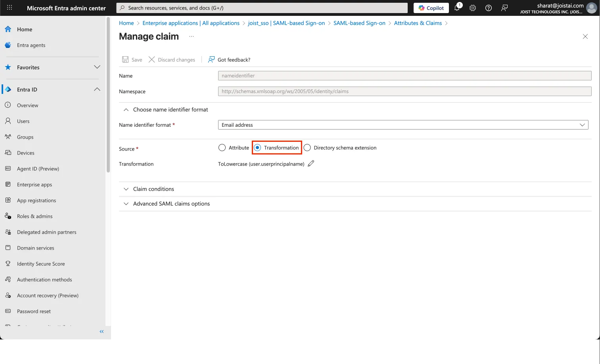The width and height of the screenshot is (600, 364).
Task: Click the Password reset icon
Action: 8,311
